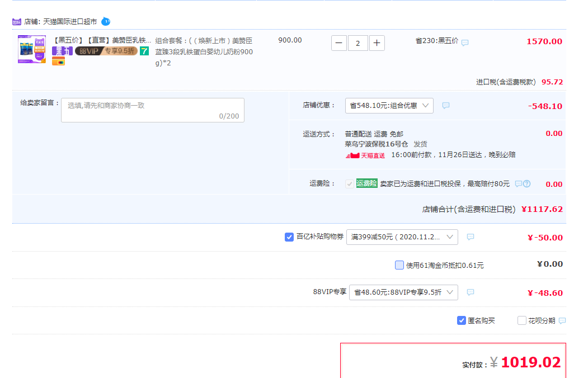This screenshot has width=588, height=378.
Task: Click the coupon deduction ¥-50.00
Action: (x=545, y=238)
